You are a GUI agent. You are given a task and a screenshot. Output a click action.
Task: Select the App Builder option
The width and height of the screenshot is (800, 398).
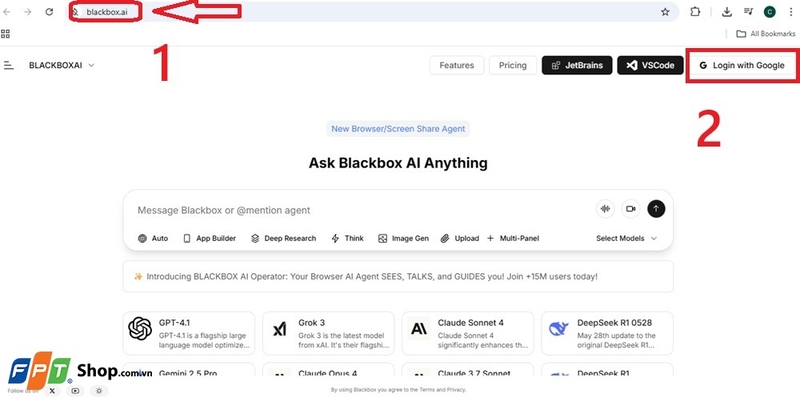point(210,238)
